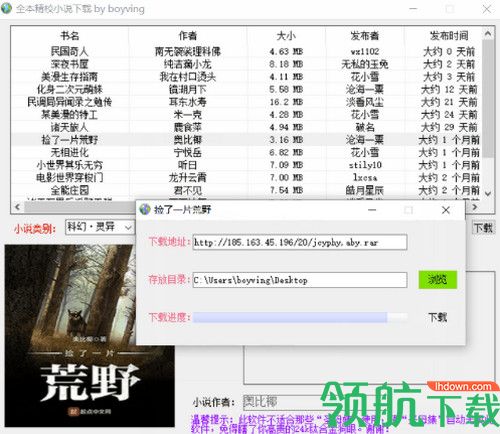Click publisher cell wx1102
This screenshot has height=434, width=500.
(x=365, y=51)
